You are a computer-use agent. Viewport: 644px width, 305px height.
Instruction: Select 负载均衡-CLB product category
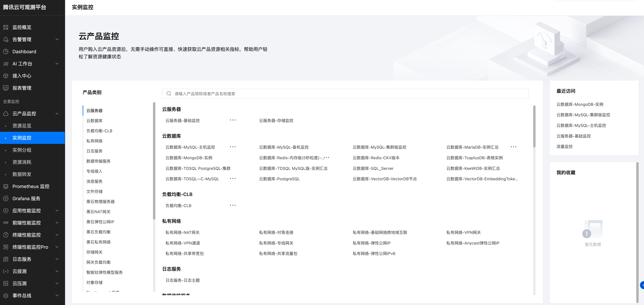99,131
